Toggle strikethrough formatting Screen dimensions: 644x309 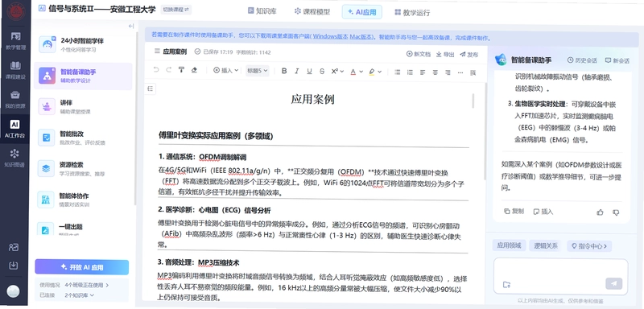click(322, 71)
